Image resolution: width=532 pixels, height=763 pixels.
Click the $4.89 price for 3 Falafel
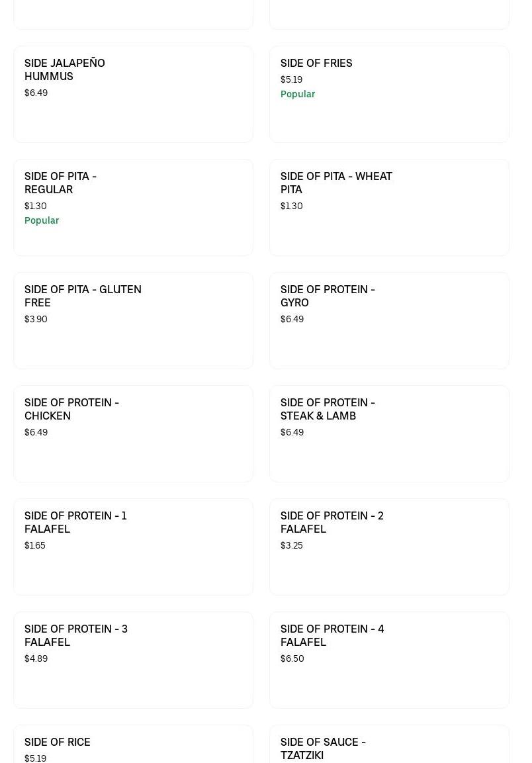pos(36,658)
